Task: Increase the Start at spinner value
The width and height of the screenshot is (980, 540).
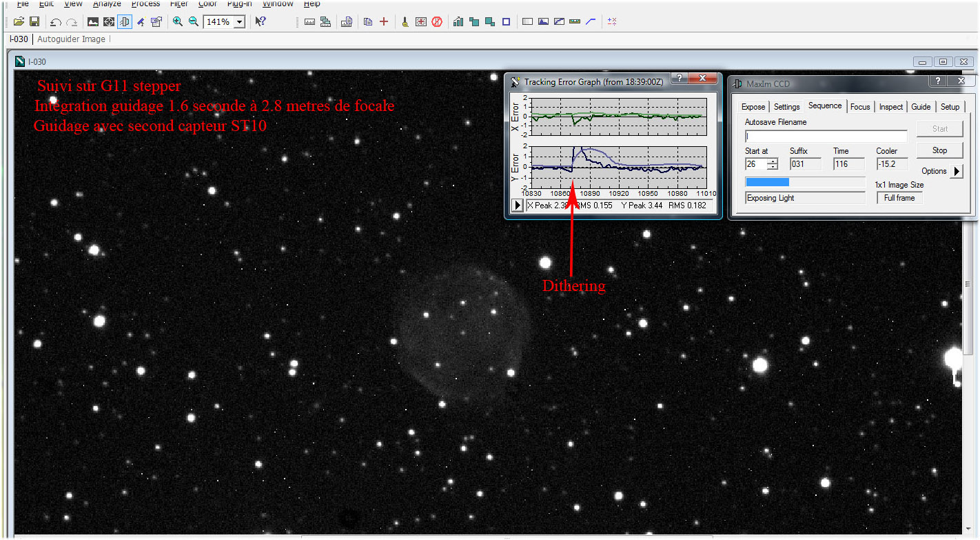Action: coord(773,161)
